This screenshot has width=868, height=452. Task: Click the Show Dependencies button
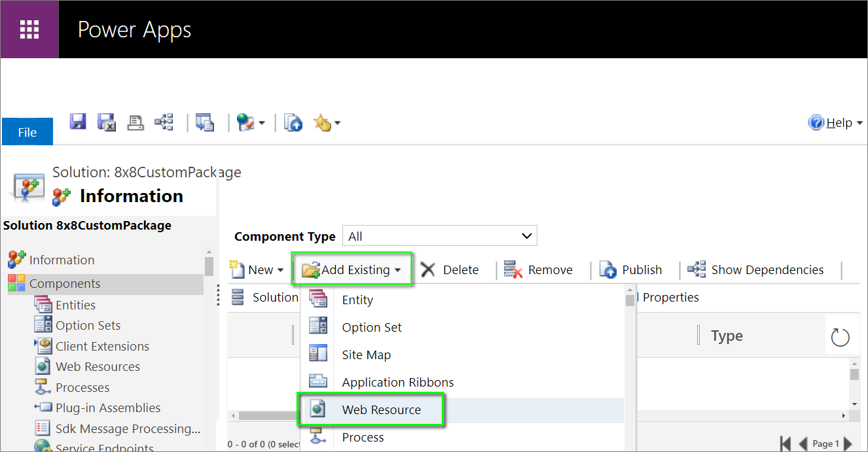755,269
